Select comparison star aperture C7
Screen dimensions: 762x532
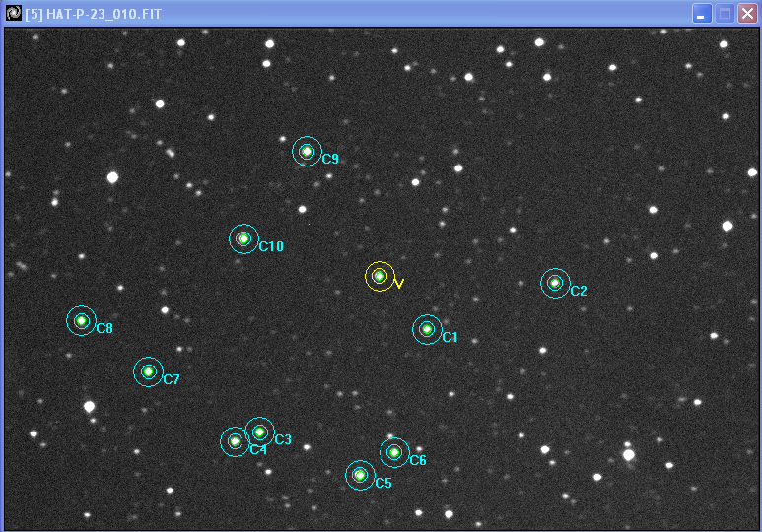click(148, 371)
